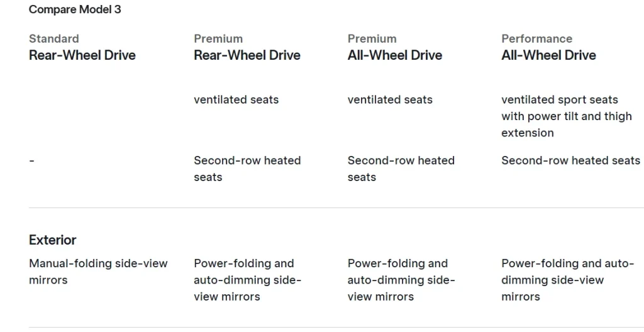The width and height of the screenshot is (644, 332).
Task: Select the Performance All-Wheel Drive column header
Action: [548, 55]
